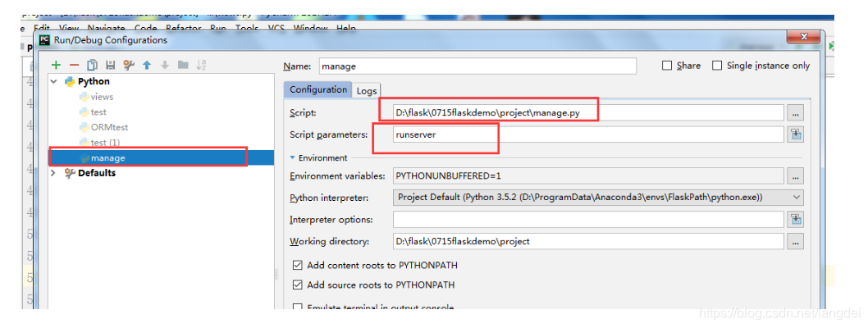Edit environment variables with ellipsis button

pyautogui.click(x=796, y=176)
